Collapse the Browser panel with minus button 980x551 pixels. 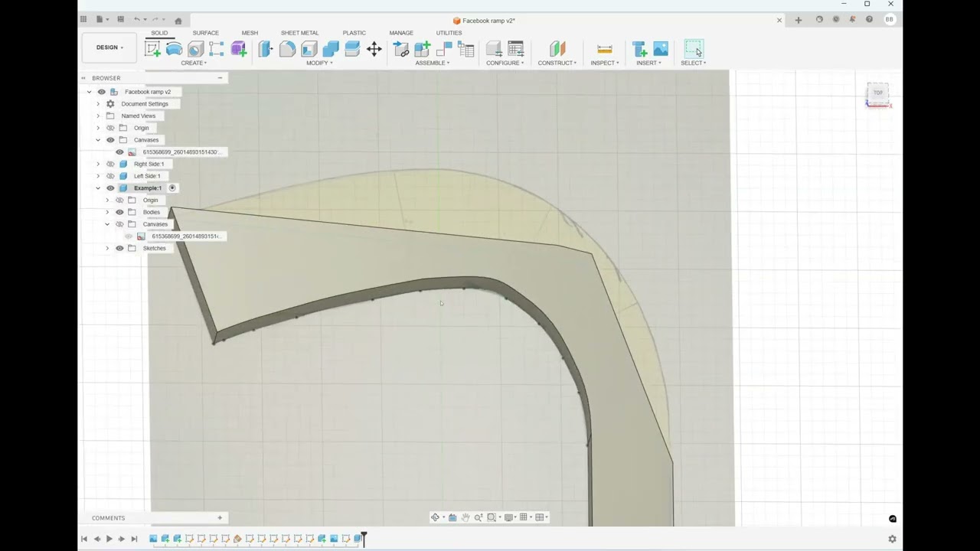pyautogui.click(x=220, y=78)
